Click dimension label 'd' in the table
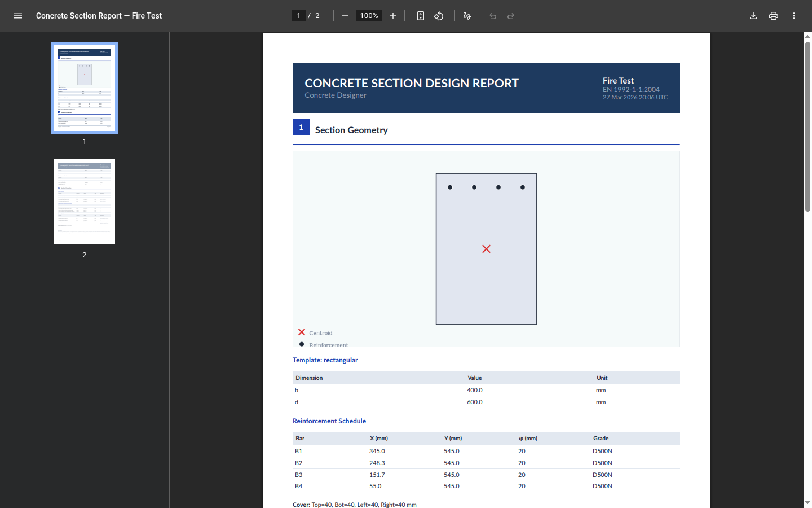The image size is (812, 508). coord(297,402)
